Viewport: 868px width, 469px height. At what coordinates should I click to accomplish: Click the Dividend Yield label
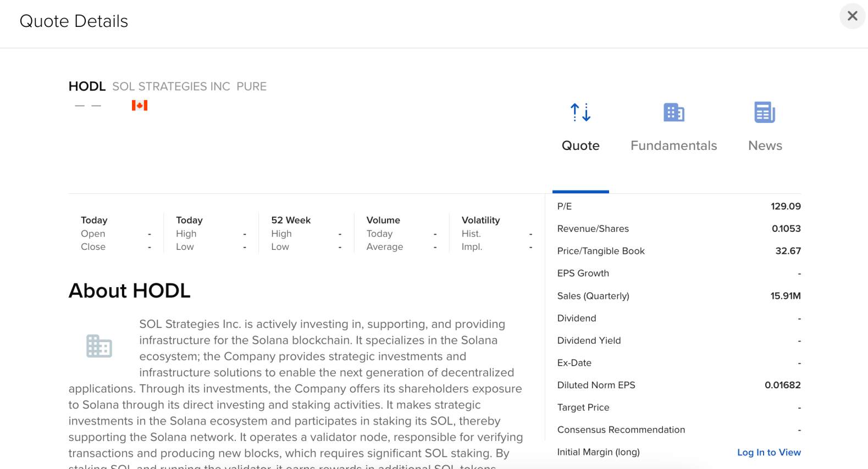[589, 340]
